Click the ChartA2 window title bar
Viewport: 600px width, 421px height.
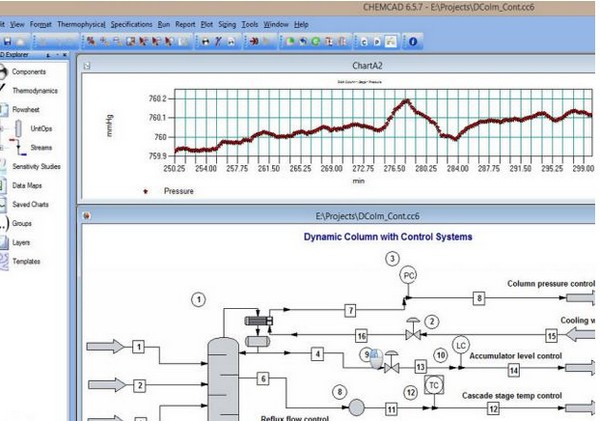tap(337, 65)
